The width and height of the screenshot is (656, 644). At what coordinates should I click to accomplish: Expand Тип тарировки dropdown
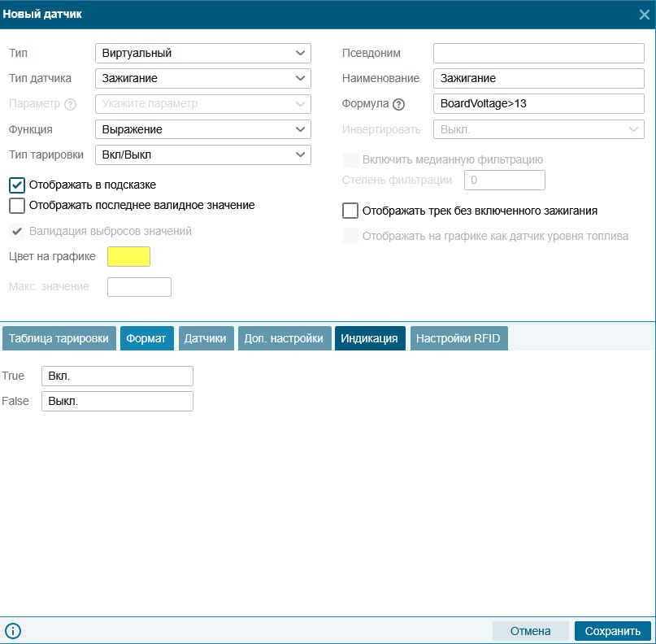[202, 154]
